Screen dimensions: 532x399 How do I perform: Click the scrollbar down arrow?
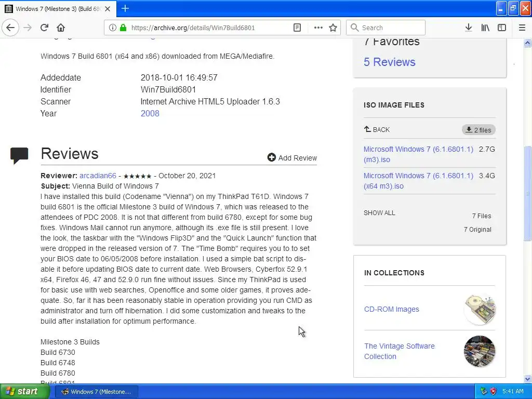coord(527,379)
